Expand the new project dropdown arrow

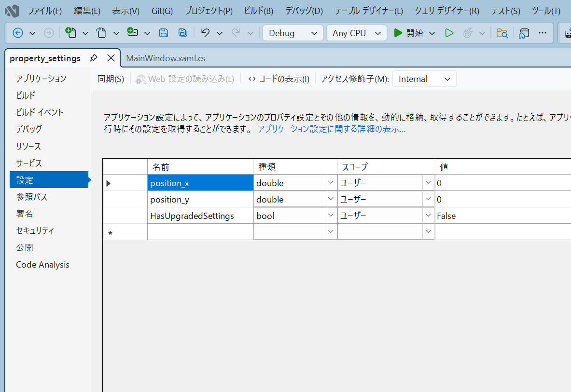(85, 33)
